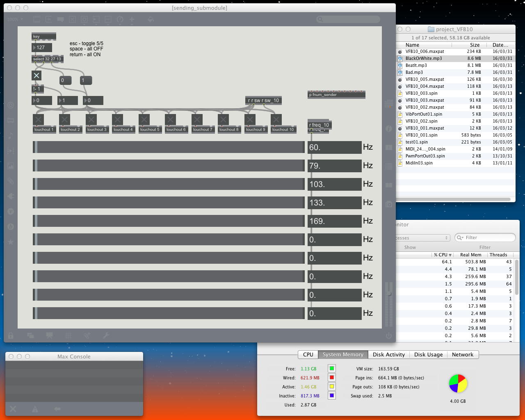Select the BeatIt.mp3 file
The width and height of the screenshot is (525, 420).
(416, 65)
